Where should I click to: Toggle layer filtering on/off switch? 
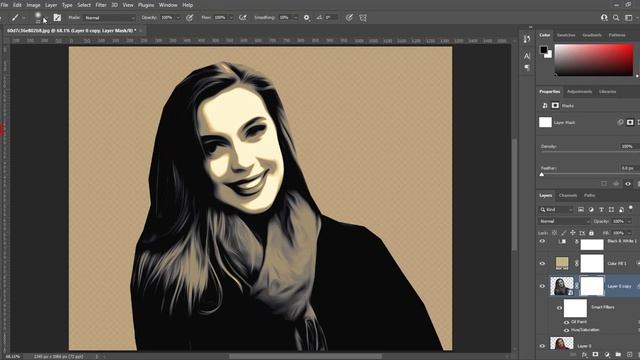coord(631,208)
